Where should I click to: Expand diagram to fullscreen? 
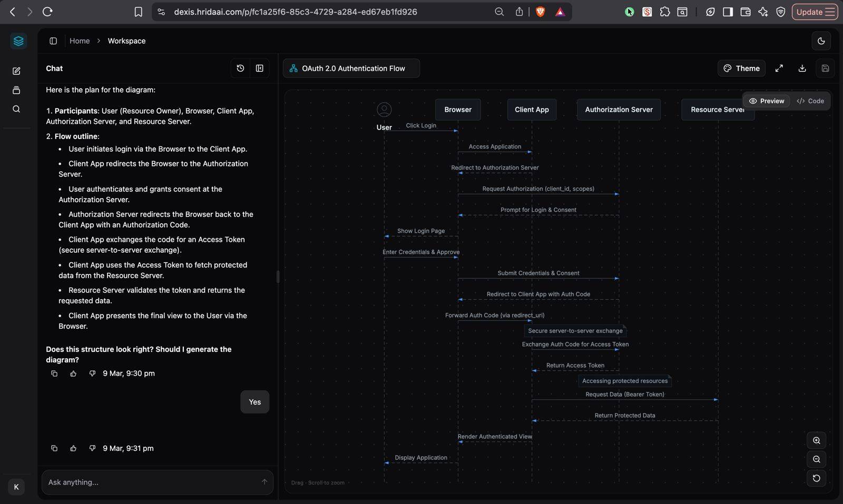tap(779, 68)
